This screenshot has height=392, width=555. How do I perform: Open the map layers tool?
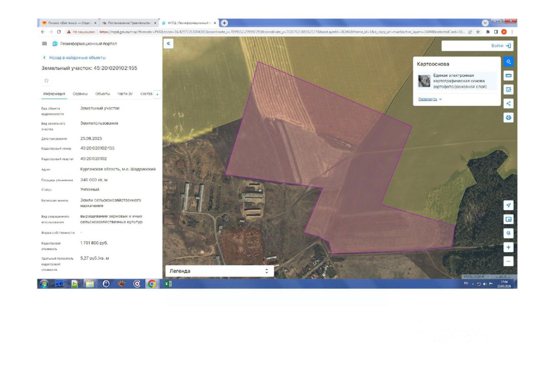[509, 62]
